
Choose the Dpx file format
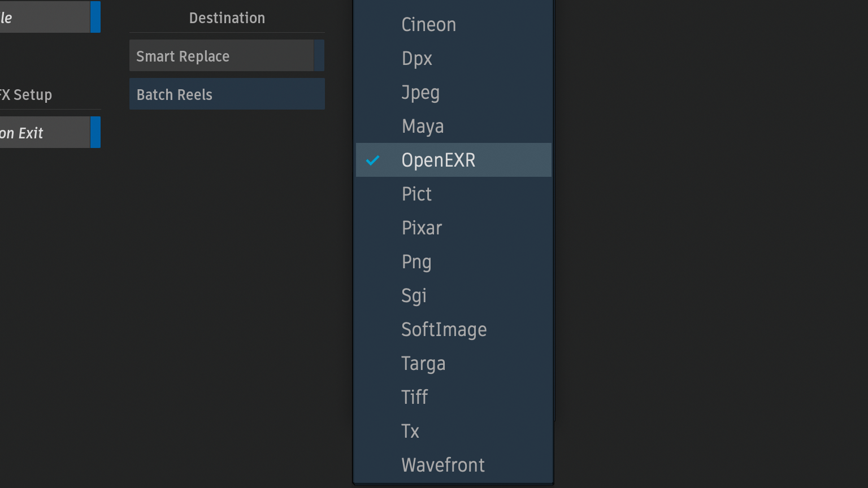coord(417,59)
